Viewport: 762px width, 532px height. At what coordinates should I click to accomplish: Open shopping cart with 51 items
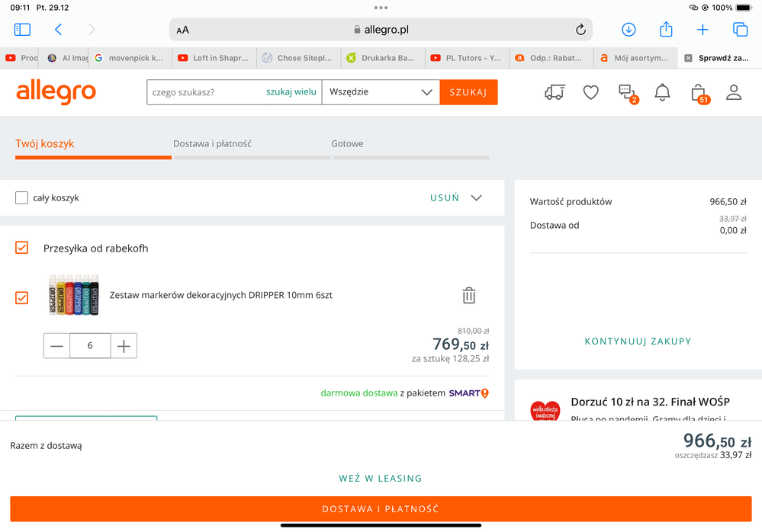(699, 93)
